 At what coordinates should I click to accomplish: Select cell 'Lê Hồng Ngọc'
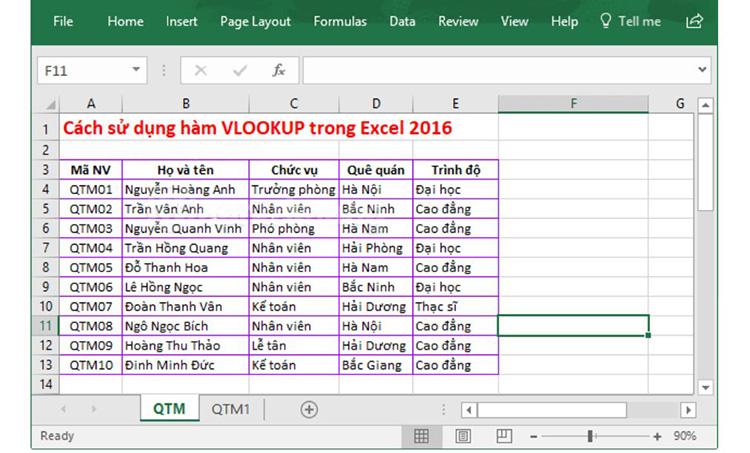(x=186, y=287)
